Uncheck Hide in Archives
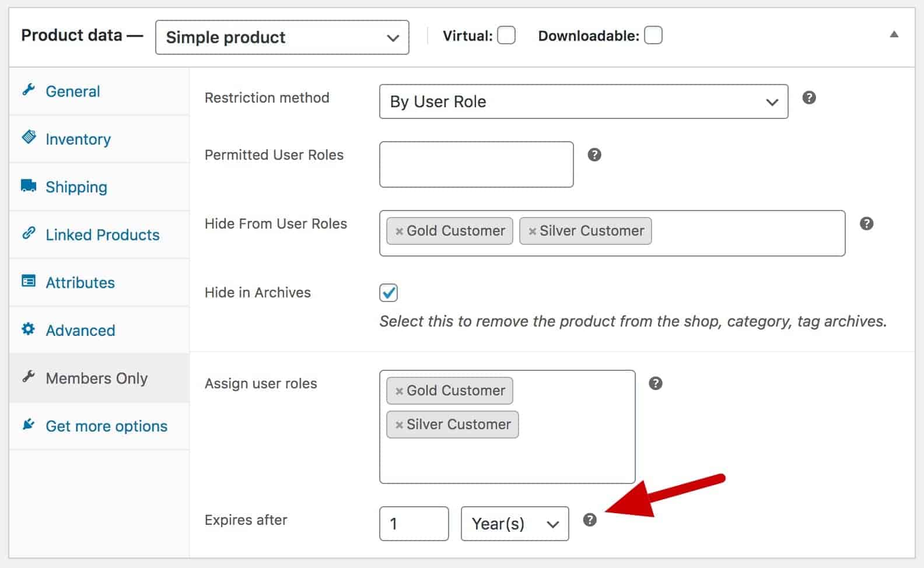 (x=388, y=292)
